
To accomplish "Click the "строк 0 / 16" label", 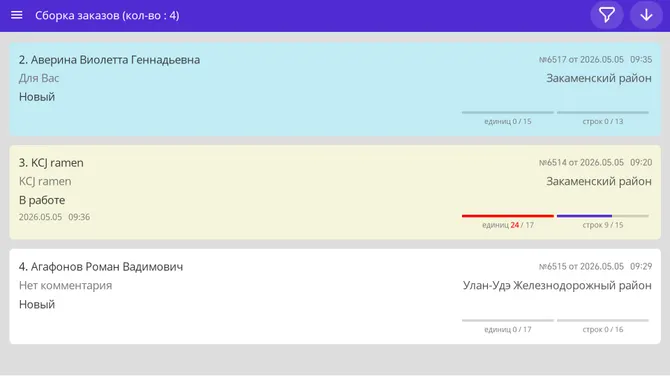I will tap(602, 329).
